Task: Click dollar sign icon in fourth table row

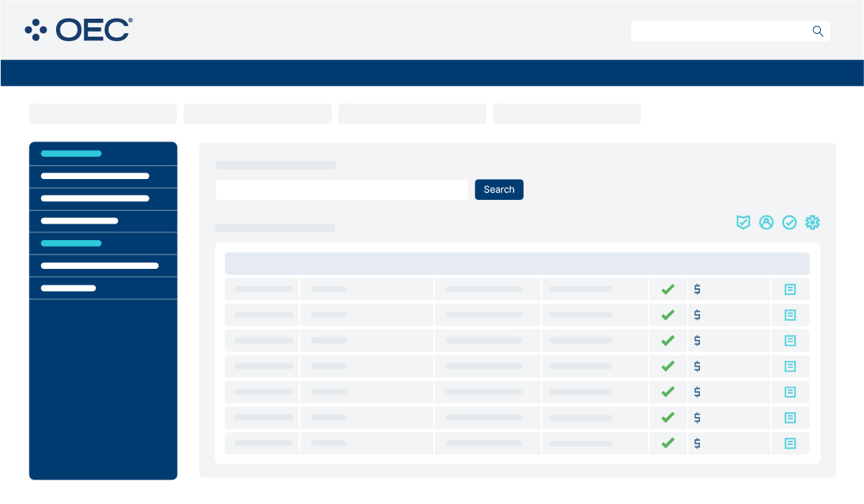Action: (x=697, y=366)
